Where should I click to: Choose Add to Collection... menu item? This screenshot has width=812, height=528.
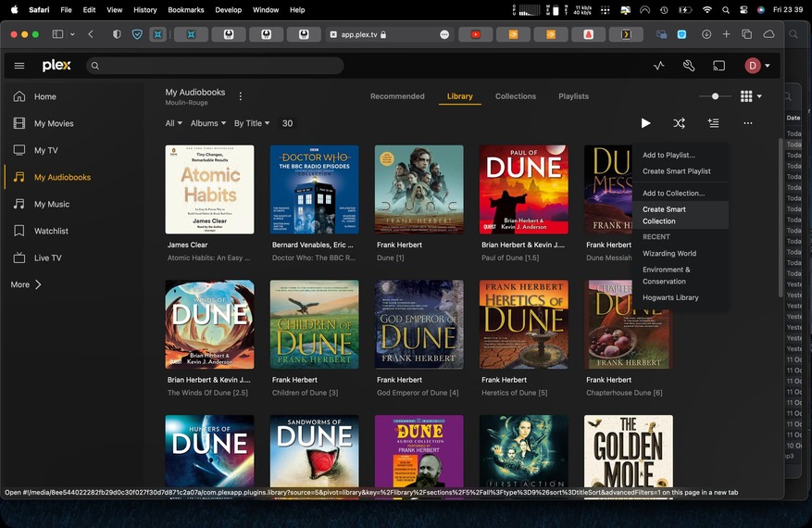click(x=673, y=194)
